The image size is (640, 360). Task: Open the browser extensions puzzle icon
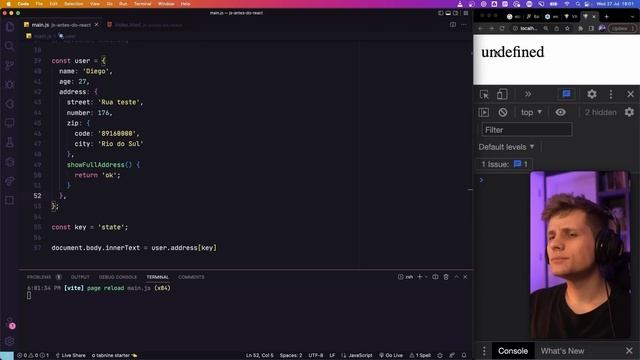tap(580, 28)
